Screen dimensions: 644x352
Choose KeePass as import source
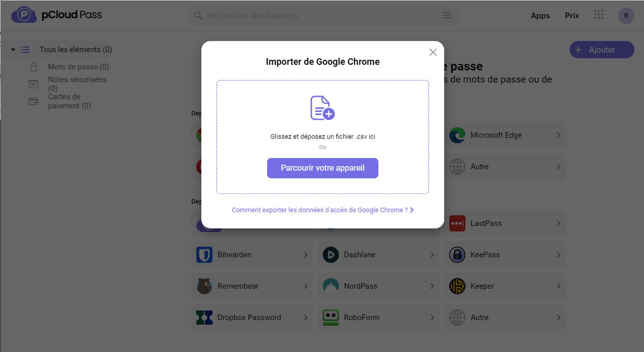pyautogui.click(x=504, y=255)
